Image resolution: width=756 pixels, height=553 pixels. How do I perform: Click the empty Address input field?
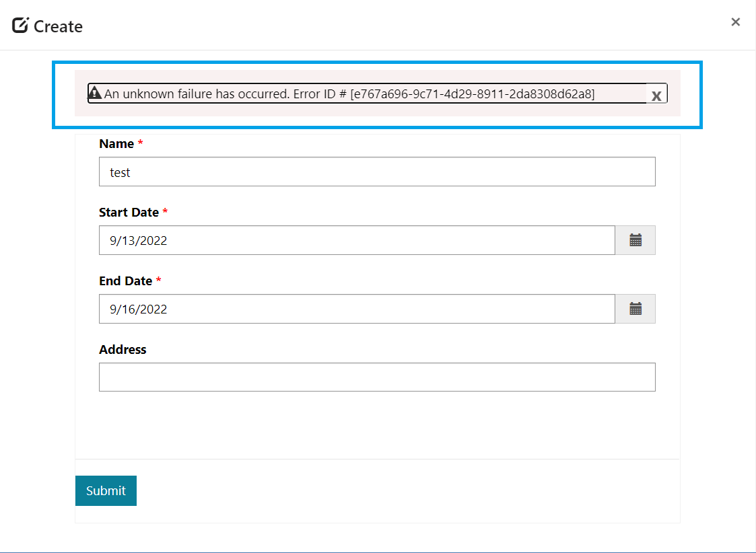pos(377,377)
